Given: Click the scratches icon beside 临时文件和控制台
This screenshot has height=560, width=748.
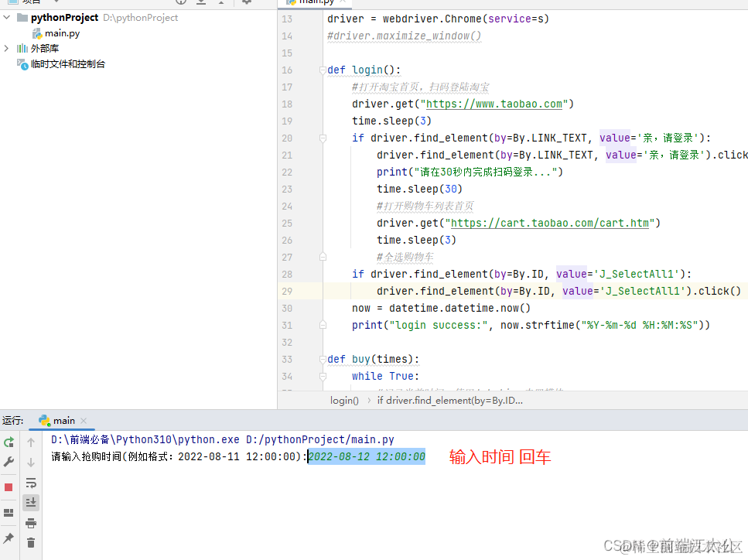Looking at the screenshot, I should [22, 64].
